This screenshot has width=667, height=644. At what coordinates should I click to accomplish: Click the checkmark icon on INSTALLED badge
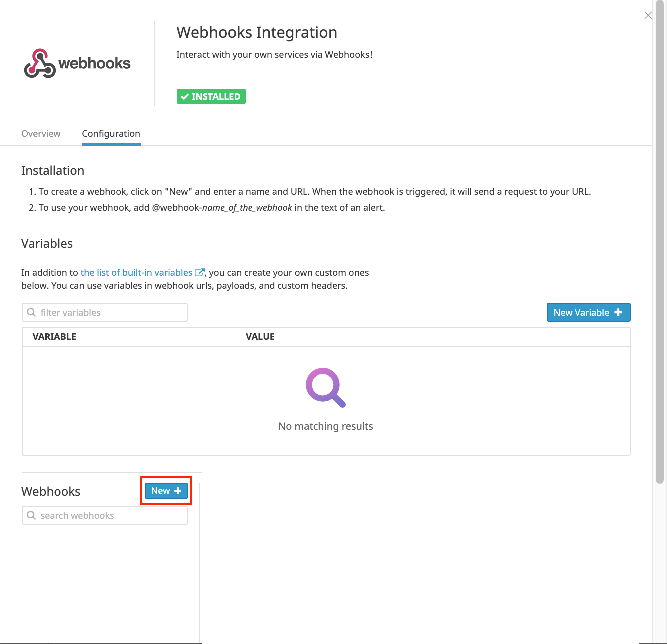(x=185, y=96)
